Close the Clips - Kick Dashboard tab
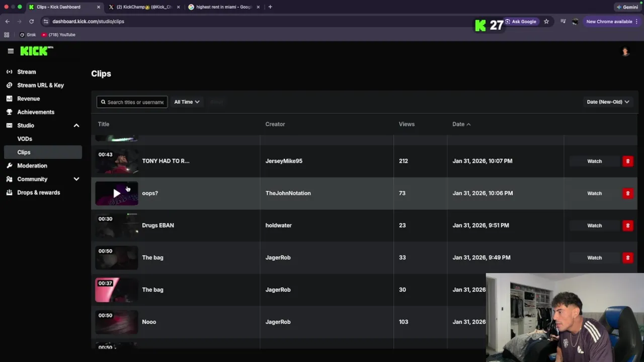The width and height of the screenshot is (644, 362). (x=98, y=7)
